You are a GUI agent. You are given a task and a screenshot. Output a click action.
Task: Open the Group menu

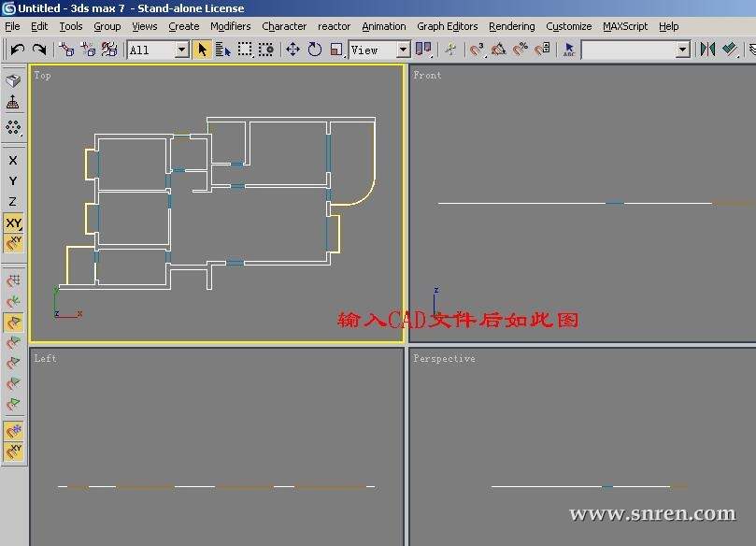(x=107, y=26)
